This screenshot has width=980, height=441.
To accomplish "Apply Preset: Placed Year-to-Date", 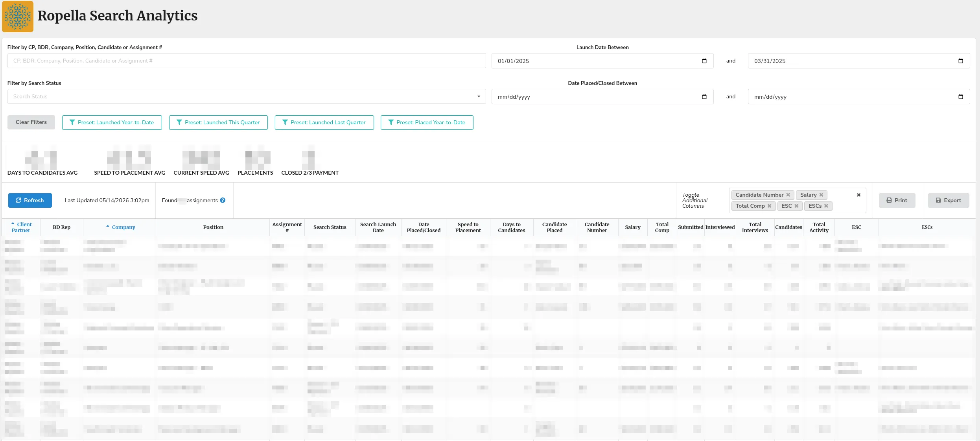I will pos(427,122).
